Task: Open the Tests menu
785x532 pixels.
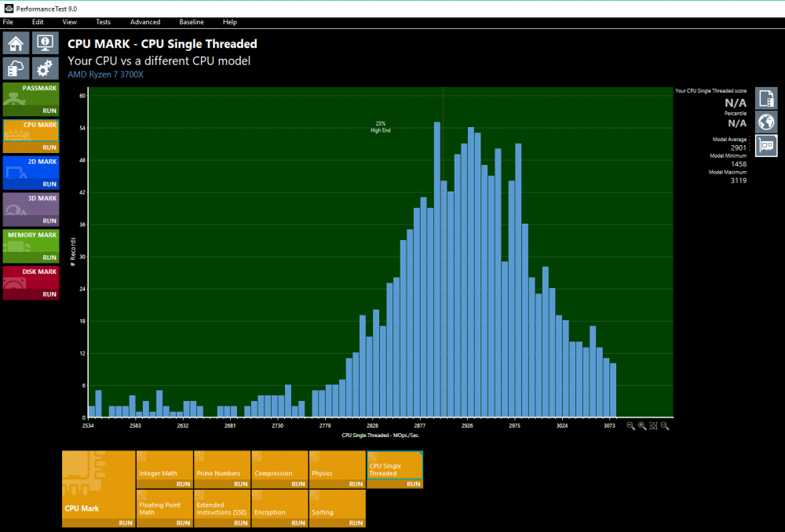Action: pos(103,22)
